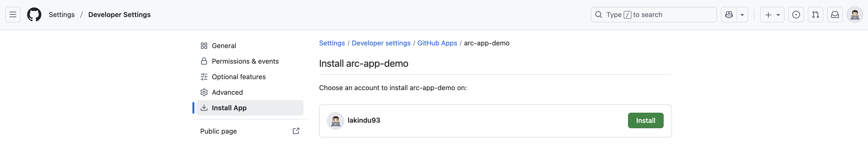
Task: Click the Settings header breadcrumb
Action: tap(62, 15)
